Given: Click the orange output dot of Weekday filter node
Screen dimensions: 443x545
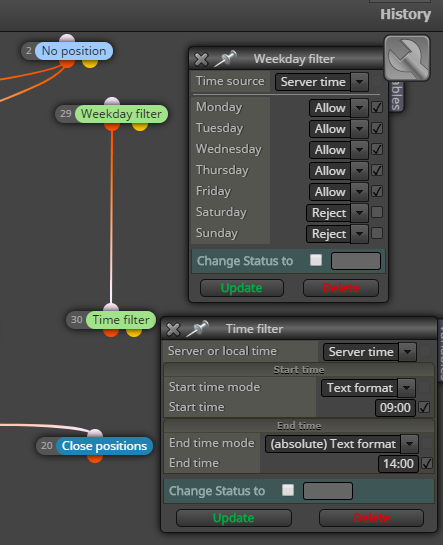Looking at the screenshot, I should [x=112, y=126].
